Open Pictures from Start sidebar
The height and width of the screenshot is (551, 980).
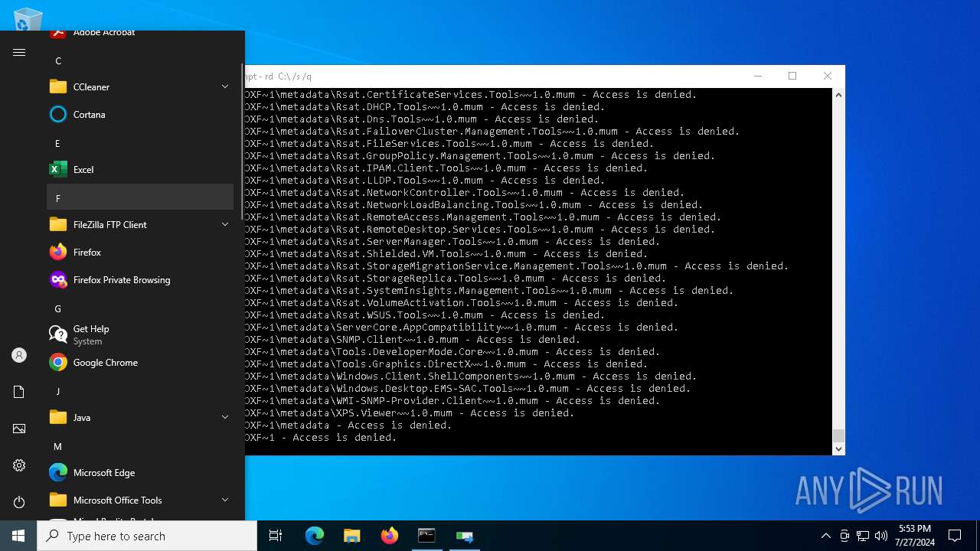coord(19,429)
